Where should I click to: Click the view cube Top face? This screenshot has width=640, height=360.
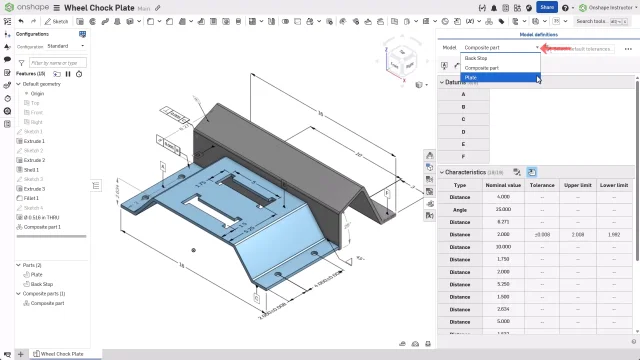[x=402, y=52]
